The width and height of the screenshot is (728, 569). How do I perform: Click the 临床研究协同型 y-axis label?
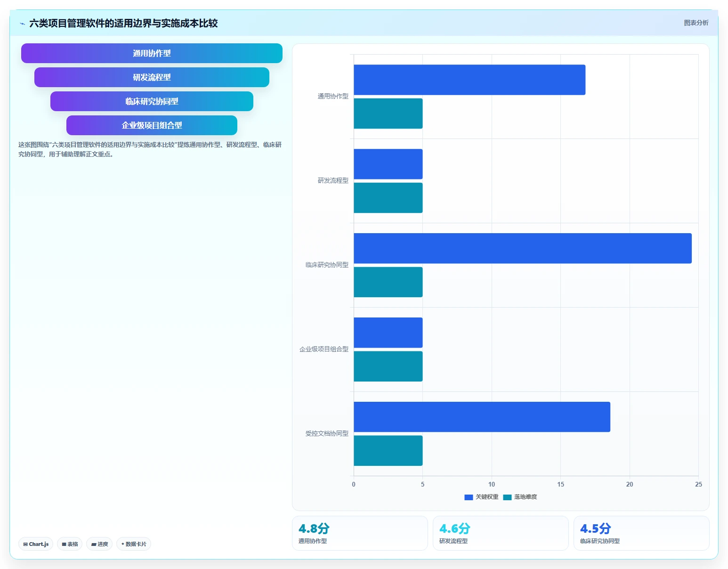[327, 265]
